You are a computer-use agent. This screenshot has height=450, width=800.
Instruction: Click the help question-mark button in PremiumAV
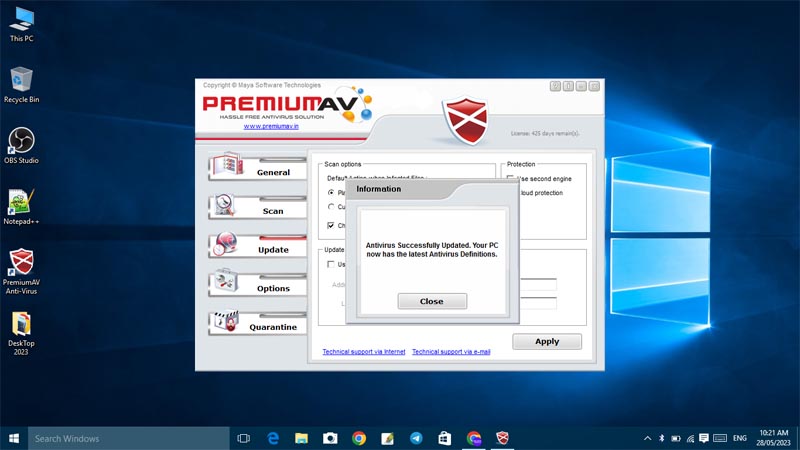tap(555, 86)
